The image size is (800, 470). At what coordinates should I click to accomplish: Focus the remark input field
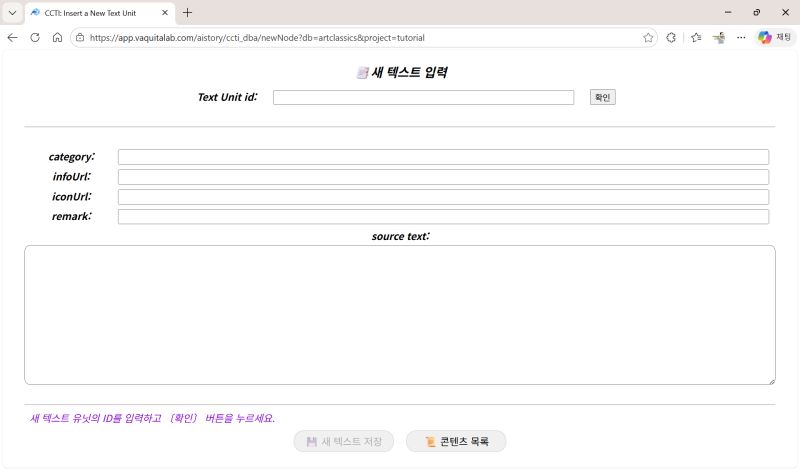pos(443,217)
